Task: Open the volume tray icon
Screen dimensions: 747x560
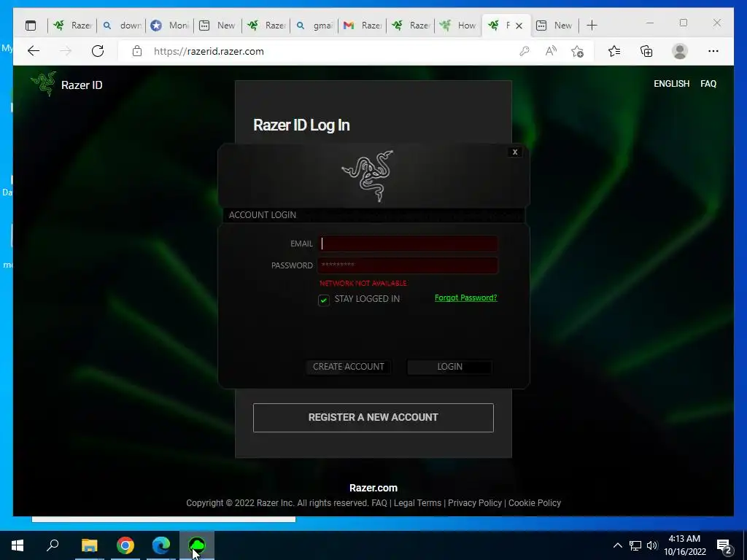Action: [x=652, y=545]
